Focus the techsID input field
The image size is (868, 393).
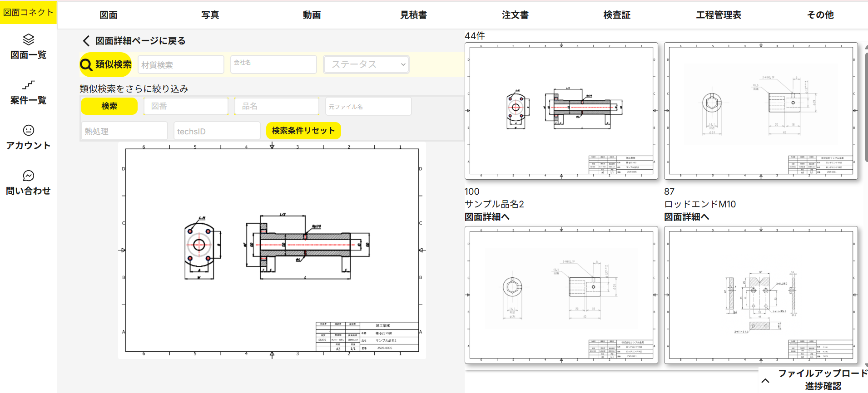(217, 131)
